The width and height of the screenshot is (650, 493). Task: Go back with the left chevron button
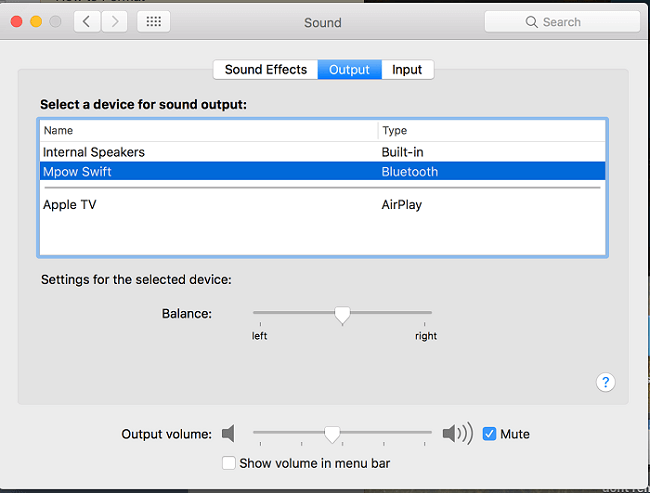click(x=87, y=22)
